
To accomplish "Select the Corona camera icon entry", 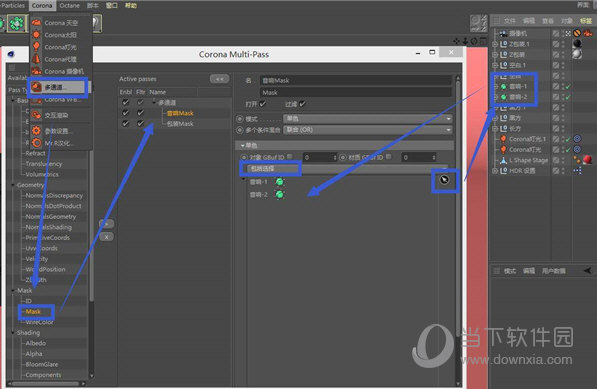I will [x=36, y=71].
